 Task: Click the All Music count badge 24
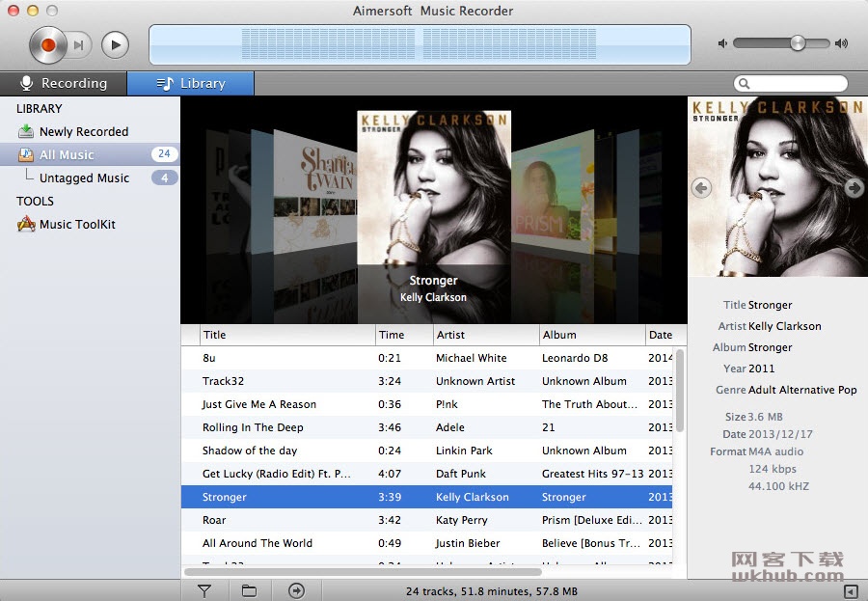(164, 154)
